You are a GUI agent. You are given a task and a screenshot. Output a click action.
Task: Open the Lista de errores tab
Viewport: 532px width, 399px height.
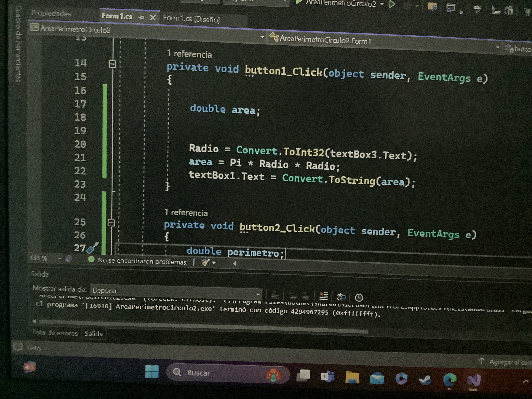point(55,333)
